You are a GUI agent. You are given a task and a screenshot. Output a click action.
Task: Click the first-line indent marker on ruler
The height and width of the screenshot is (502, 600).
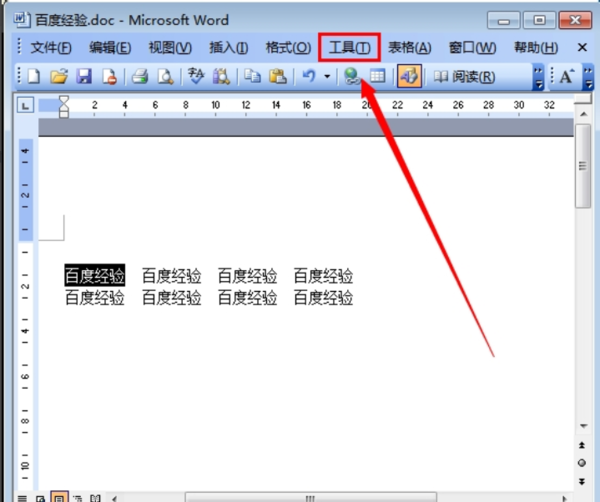[x=64, y=100]
